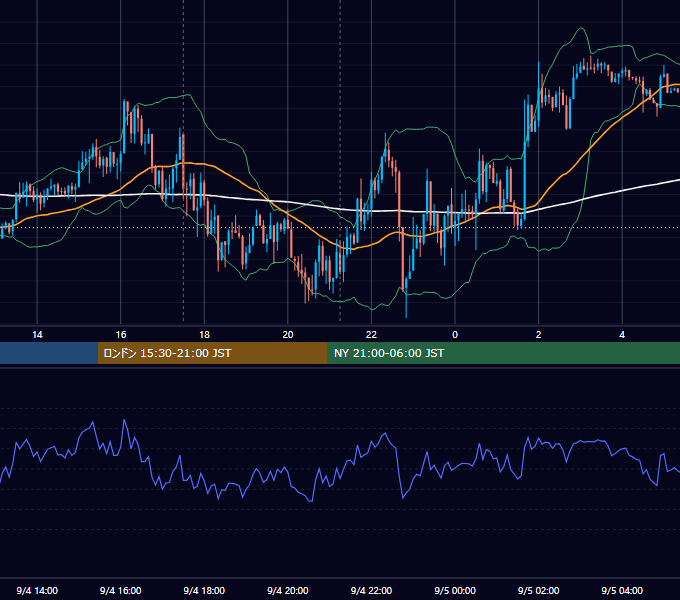Click the hour label 4 on price chart axis

(622, 335)
